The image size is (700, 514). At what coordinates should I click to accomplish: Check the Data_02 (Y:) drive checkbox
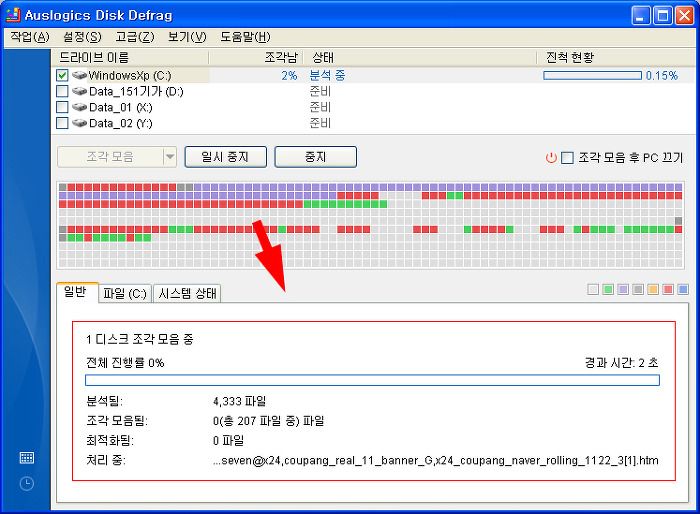point(62,123)
